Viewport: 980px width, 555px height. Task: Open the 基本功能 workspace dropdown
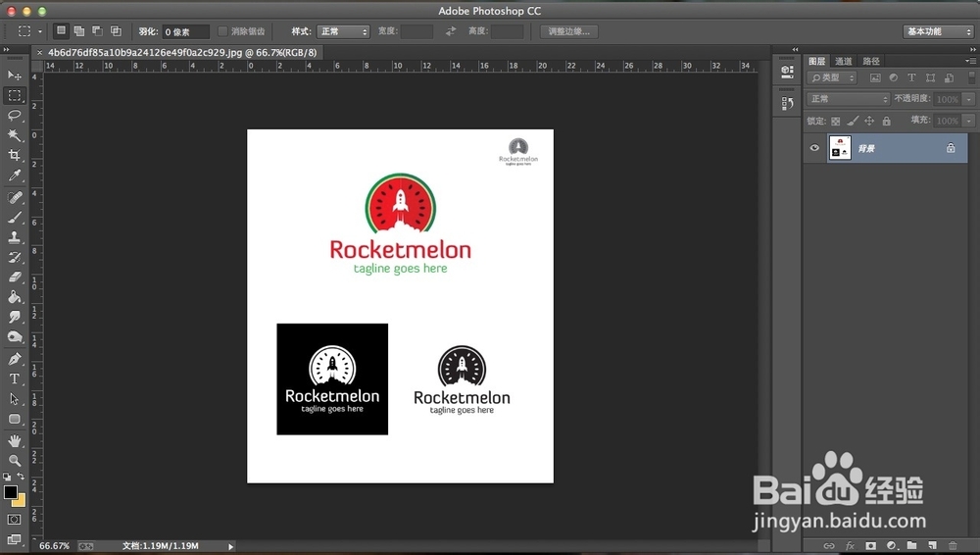(937, 31)
